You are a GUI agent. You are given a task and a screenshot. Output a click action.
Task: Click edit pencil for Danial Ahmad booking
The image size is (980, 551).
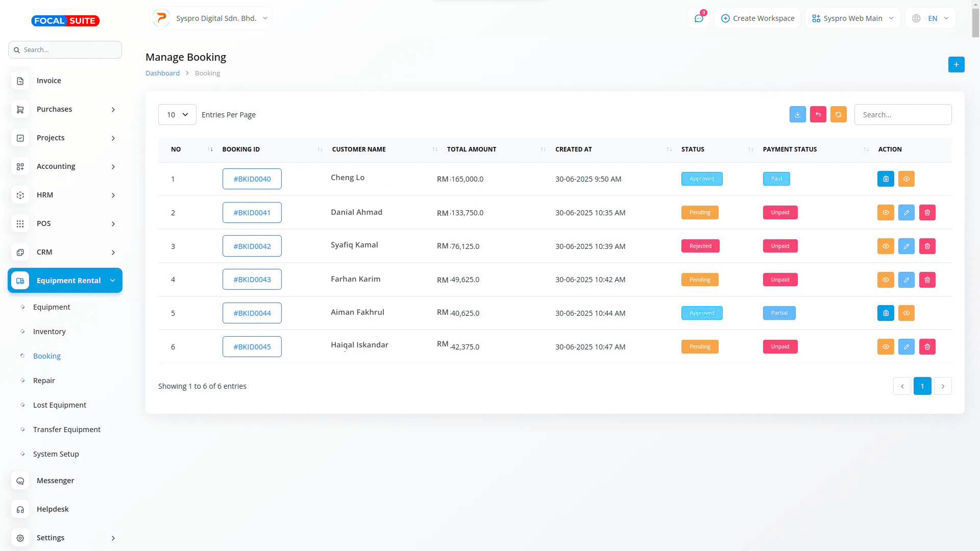pyautogui.click(x=906, y=213)
